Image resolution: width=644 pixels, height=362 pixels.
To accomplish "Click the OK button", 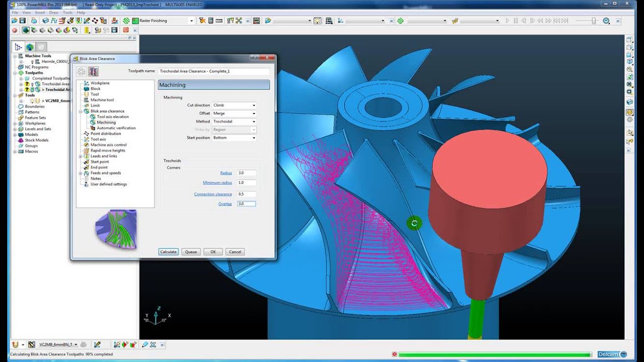I will 213,251.
